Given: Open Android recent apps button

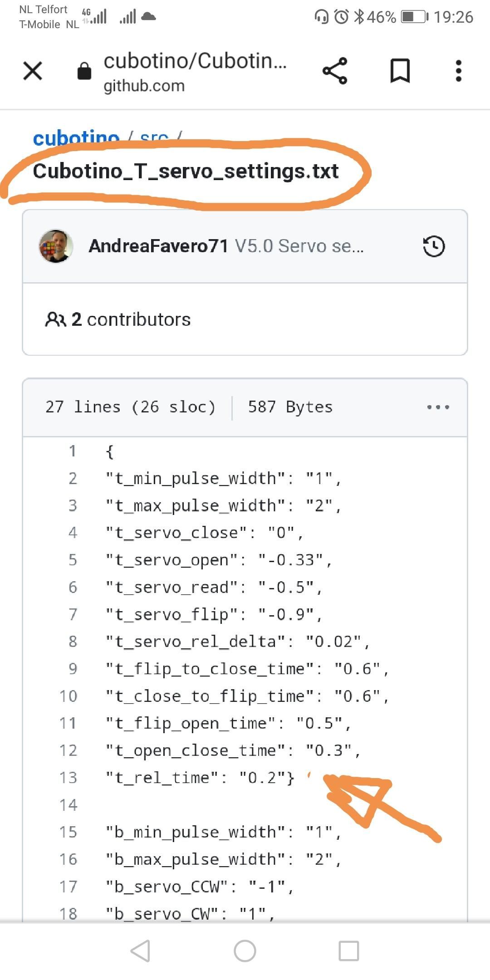Looking at the screenshot, I should (349, 951).
